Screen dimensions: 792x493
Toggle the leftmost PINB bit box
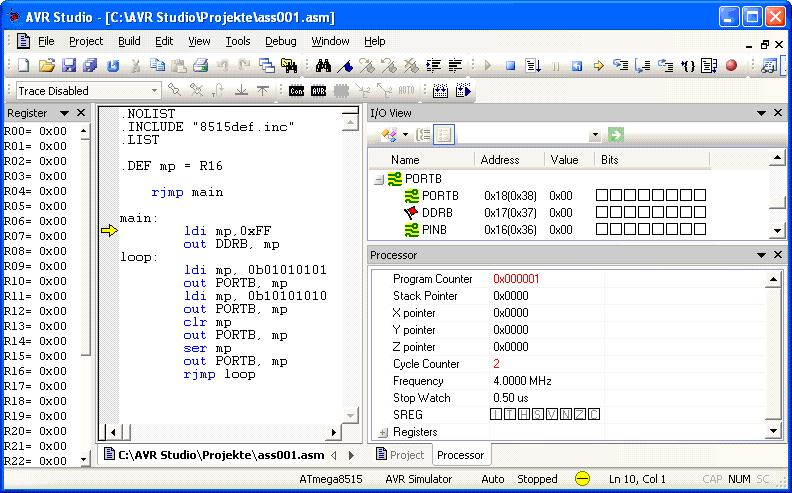tap(602, 230)
